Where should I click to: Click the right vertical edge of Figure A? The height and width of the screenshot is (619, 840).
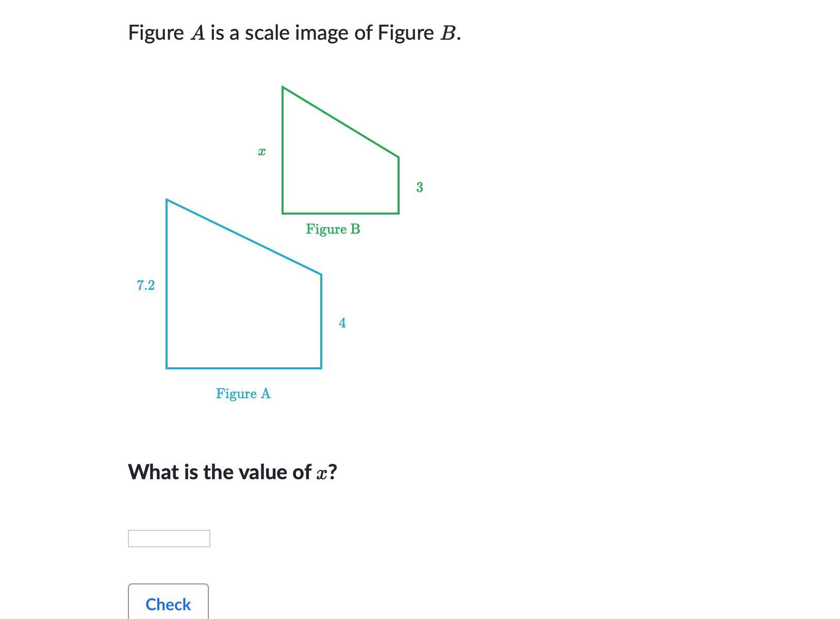[x=321, y=321]
